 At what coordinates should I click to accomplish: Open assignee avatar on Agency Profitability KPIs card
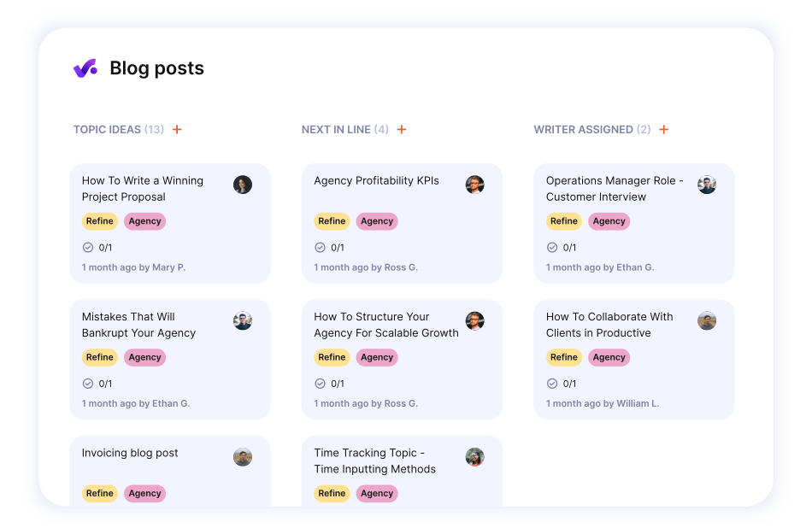pyautogui.click(x=474, y=185)
